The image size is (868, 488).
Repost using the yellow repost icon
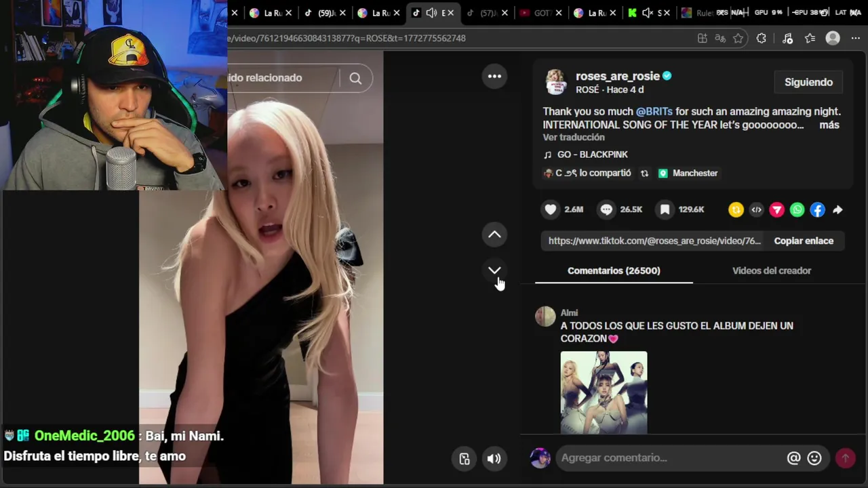pyautogui.click(x=736, y=210)
